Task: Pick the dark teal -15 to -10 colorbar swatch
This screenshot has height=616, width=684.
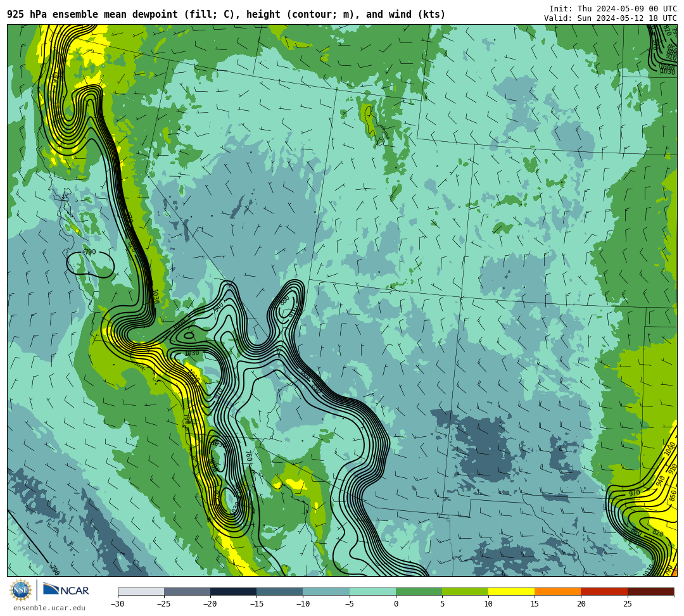Action: click(x=280, y=591)
